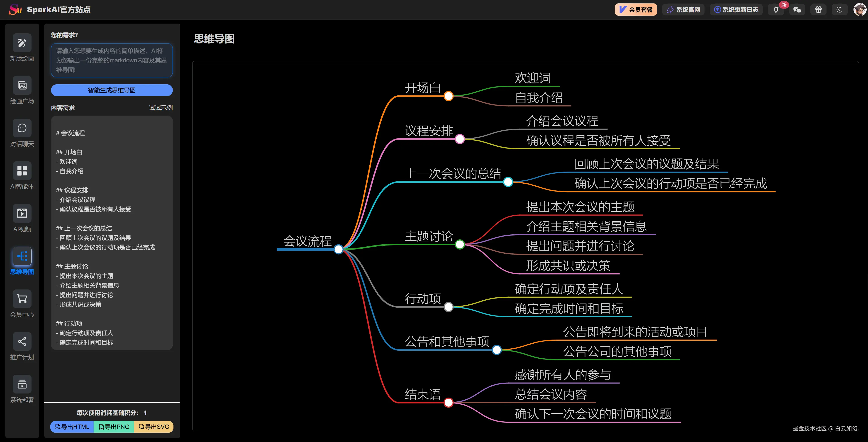Image resolution: width=868 pixels, height=442 pixels.
Task: Open 系统更新日志 from the top bar
Action: [736, 10]
